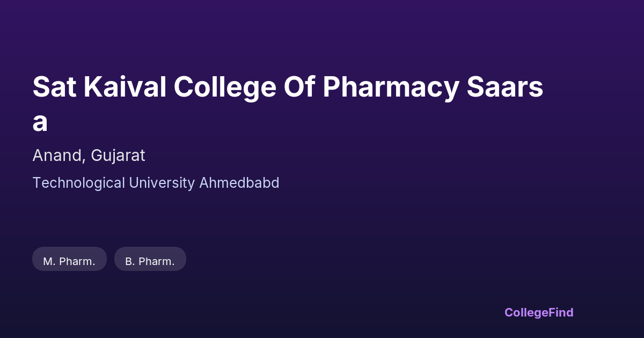Click the word Gujarat in the location
644x338 pixels.
118,156
